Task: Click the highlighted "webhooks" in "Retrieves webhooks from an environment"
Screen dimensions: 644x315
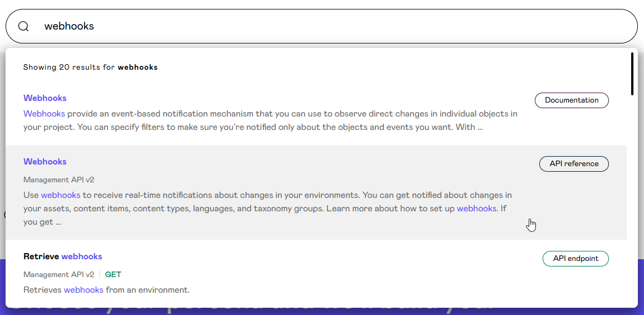Action: click(x=84, y=290)
